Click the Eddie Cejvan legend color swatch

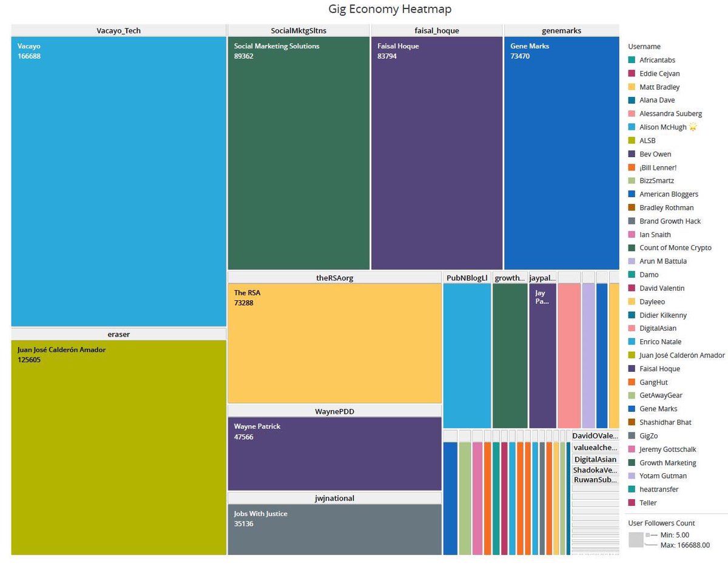coord(632,73)
